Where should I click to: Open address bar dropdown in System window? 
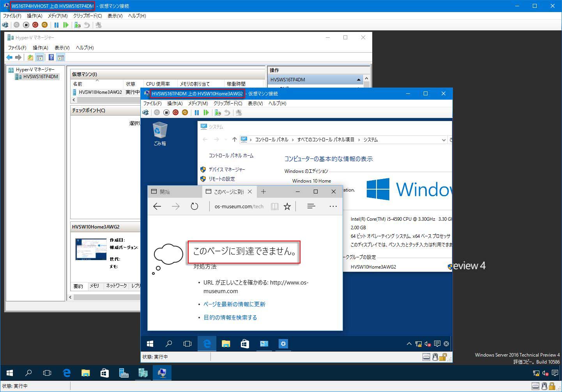point(444,140)
